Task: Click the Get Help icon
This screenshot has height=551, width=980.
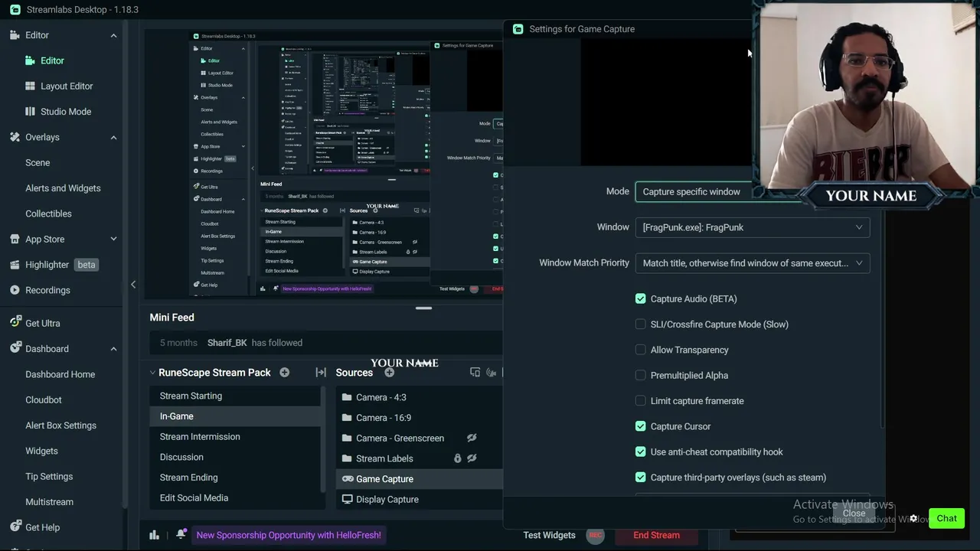Action: (x=15, y=527)
